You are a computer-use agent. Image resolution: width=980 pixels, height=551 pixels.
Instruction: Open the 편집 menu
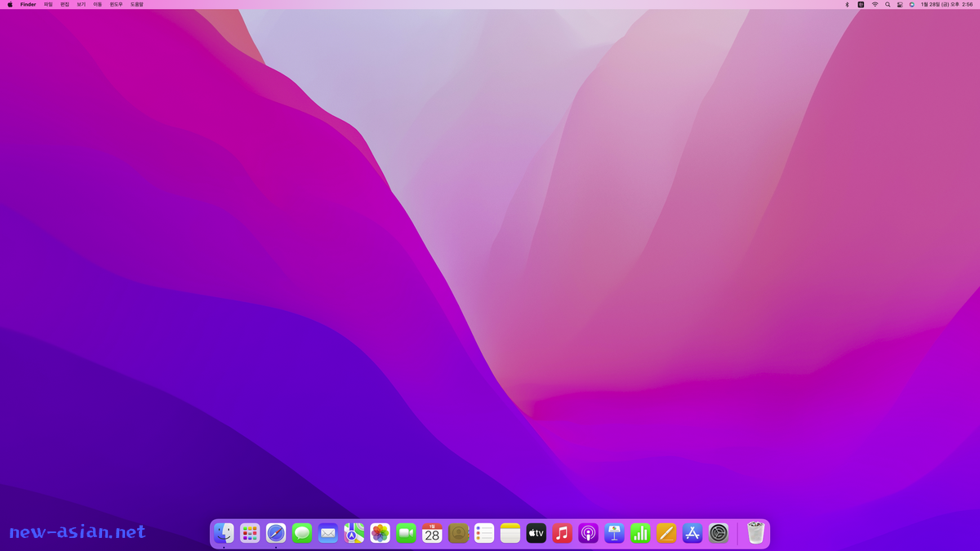click(x=65, y=4)
